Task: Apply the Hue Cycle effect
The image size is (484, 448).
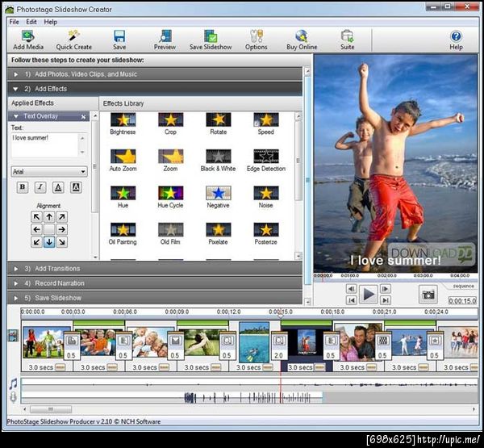Action: click(x=170, y=198)
